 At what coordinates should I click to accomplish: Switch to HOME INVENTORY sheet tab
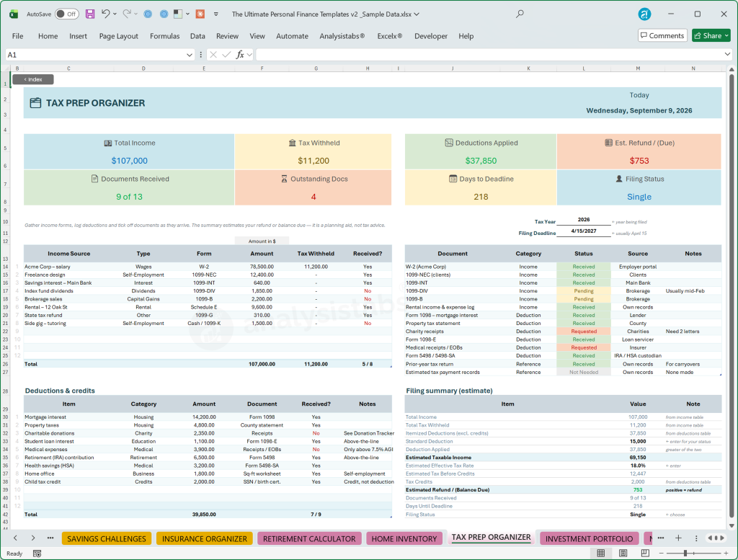tap(404, 539)
